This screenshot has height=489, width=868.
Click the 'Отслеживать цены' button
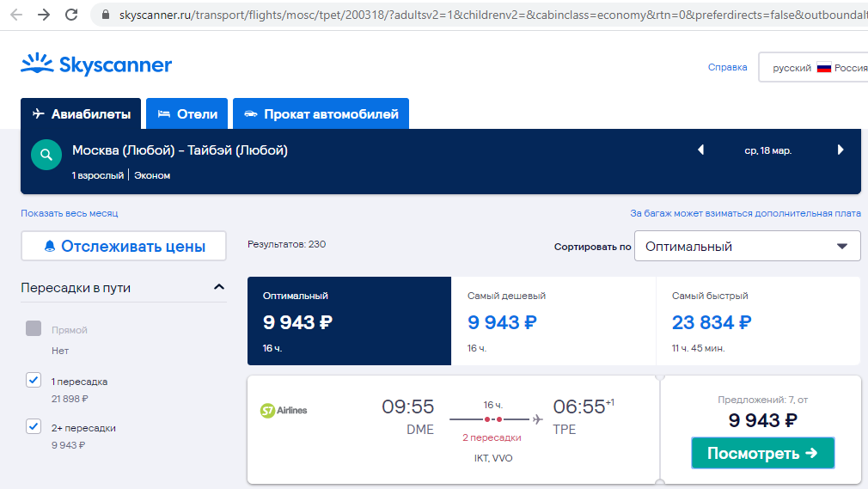[x=124, y=246]
